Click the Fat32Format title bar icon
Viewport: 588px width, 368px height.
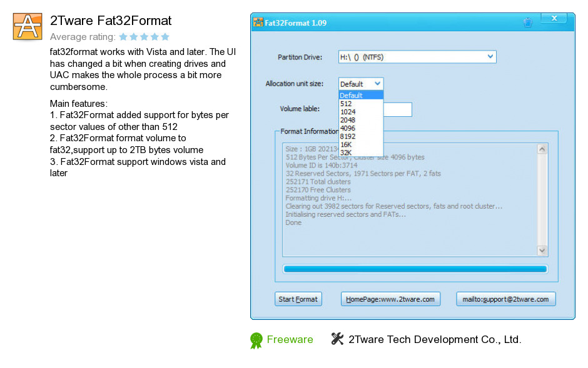tap(258, 22)
